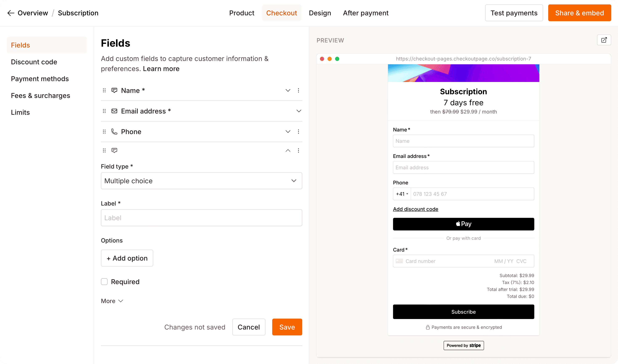Open the Field type dropdown

coord(201,181)
